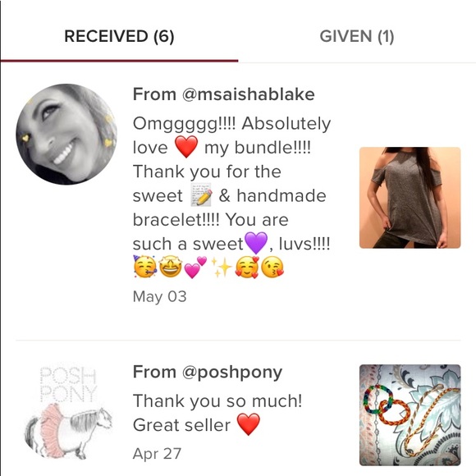View the gray cold-shoulder top listing thumbnail
Image resolution: width=476 pixels, height=476 pixels.
point(410,198)
